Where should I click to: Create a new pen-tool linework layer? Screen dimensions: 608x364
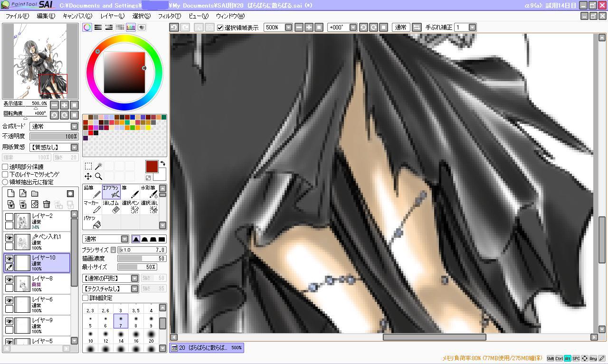23,194
